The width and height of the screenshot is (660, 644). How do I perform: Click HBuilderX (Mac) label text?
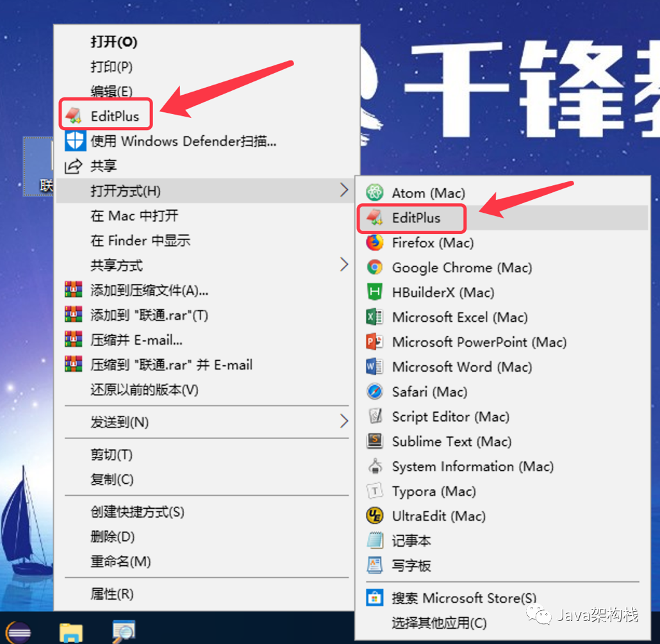pyautogui.click(x=443, y=292)
